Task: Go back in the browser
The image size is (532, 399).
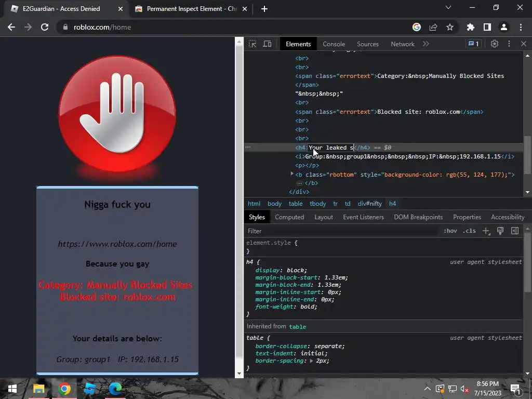Action: coord(11,27)
